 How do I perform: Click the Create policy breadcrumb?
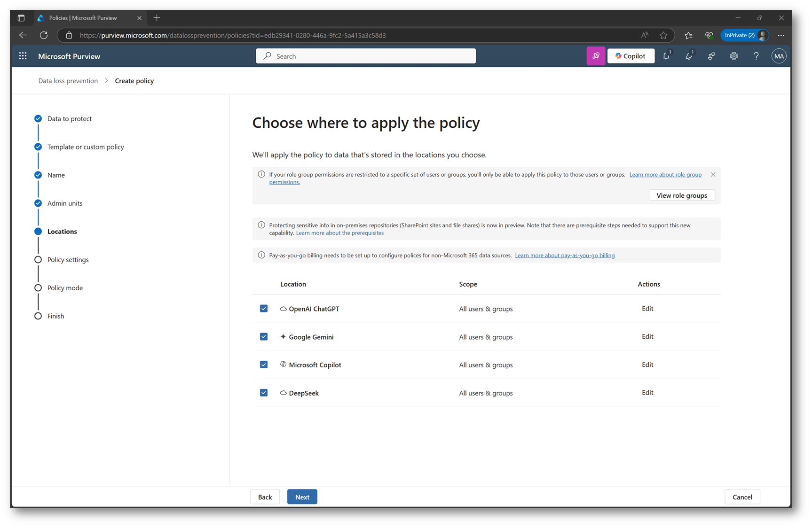pyautogui.click(x=134, y=81)
